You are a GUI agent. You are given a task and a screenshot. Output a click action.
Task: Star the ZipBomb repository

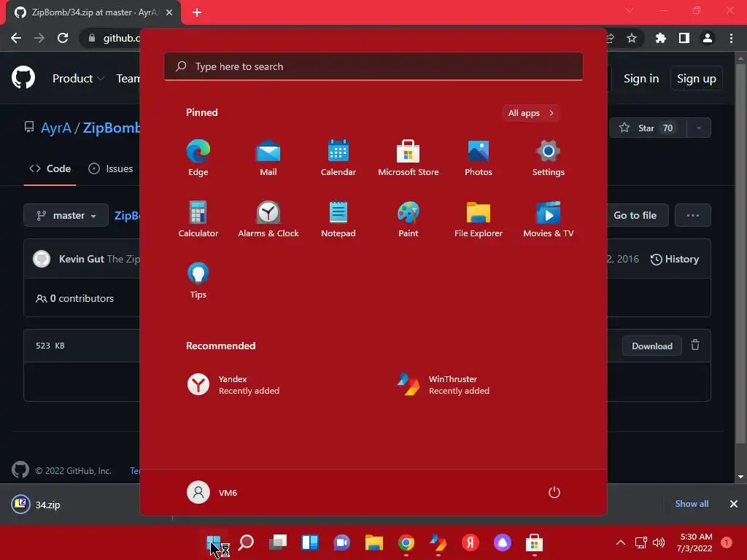[x=648, y=128]
